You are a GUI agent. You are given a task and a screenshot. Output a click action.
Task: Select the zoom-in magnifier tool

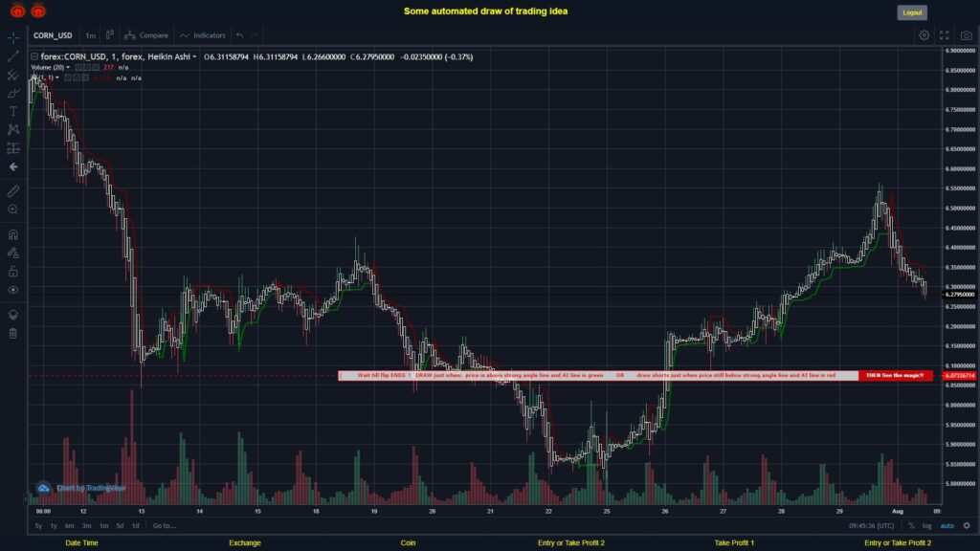pyautogui.click(x=13, y=209)
